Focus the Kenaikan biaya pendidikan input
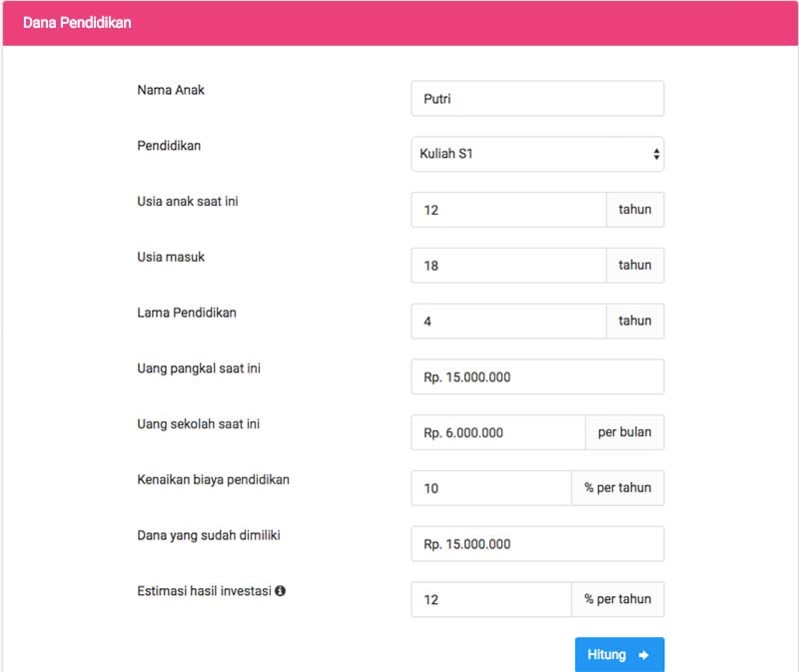799x672 pixels. click(x=490, y=488)
